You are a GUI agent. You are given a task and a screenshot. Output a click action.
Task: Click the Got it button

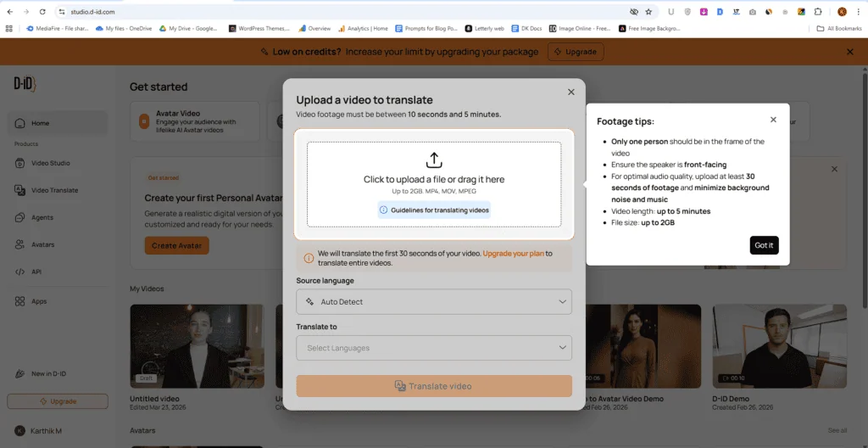coord(764,245)
